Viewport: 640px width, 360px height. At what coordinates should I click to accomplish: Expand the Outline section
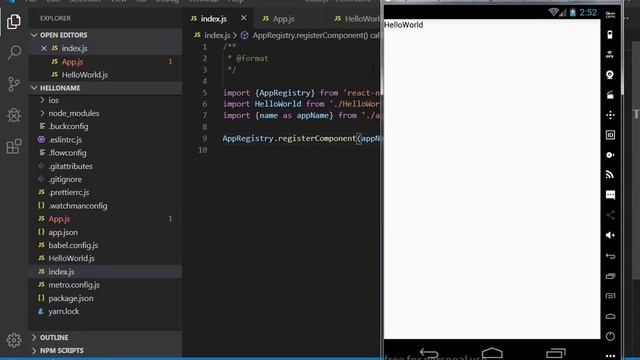(106, 338)
